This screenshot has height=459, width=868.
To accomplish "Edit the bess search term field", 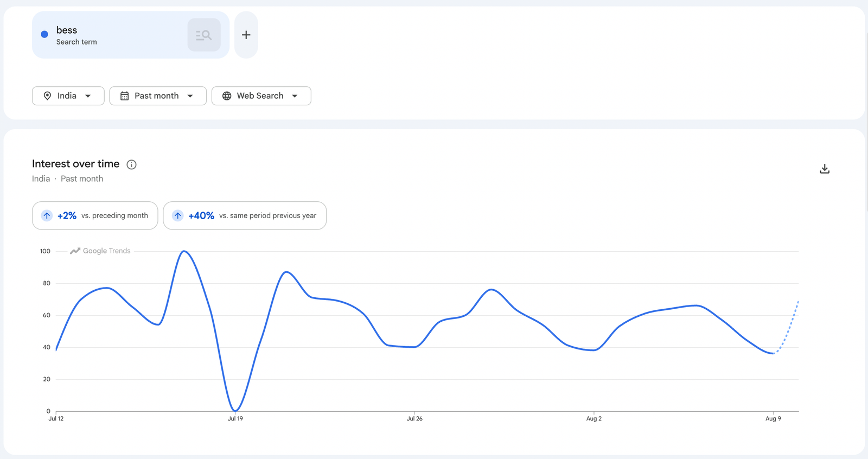I will pos(131,35).
